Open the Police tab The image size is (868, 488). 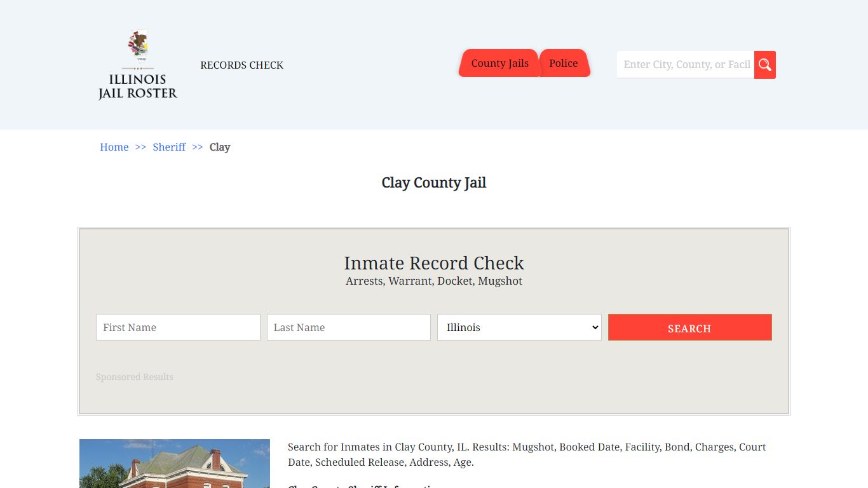tap(564, 63)
